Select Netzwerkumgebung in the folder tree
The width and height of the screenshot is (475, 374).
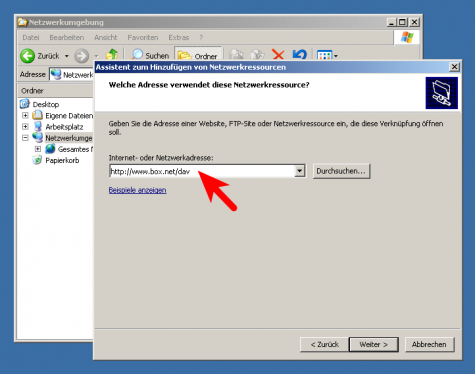point(69,138)
